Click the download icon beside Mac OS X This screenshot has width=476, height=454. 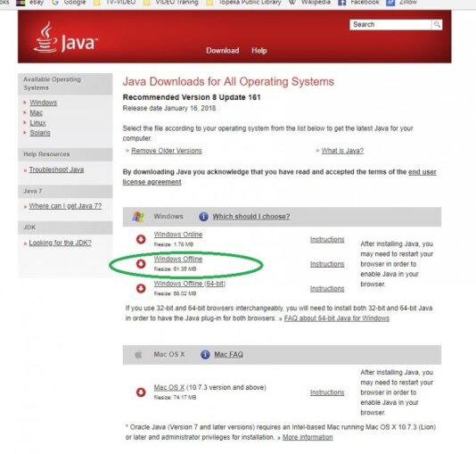(141, 392)
